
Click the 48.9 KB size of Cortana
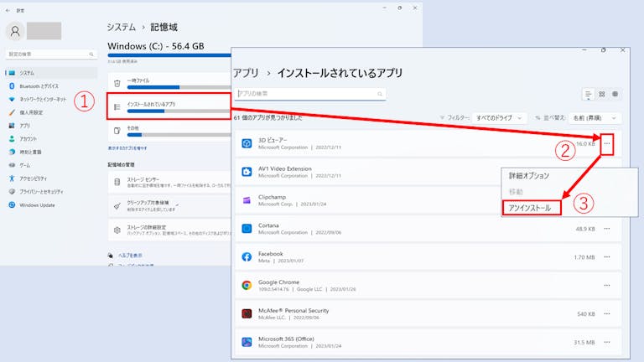pos(584,229)
